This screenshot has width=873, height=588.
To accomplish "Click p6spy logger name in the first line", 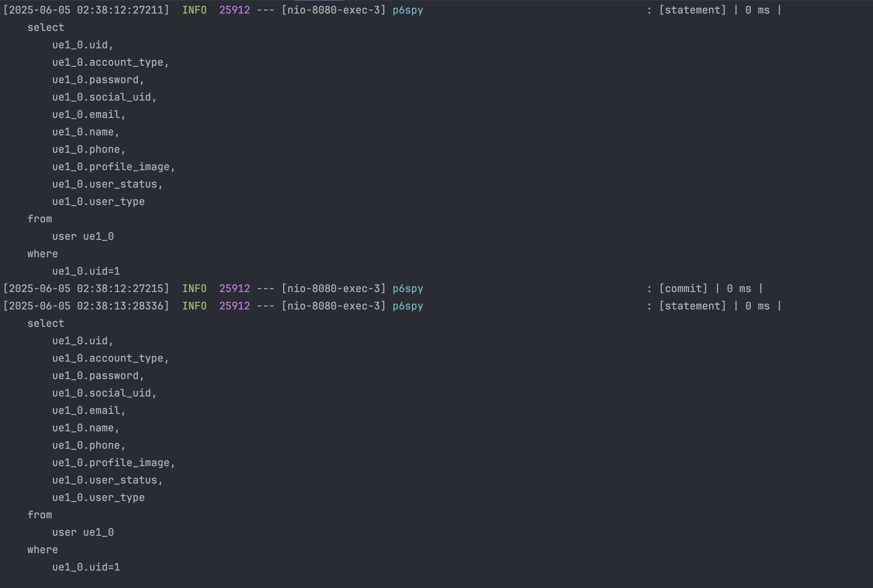I will [407, 11].
